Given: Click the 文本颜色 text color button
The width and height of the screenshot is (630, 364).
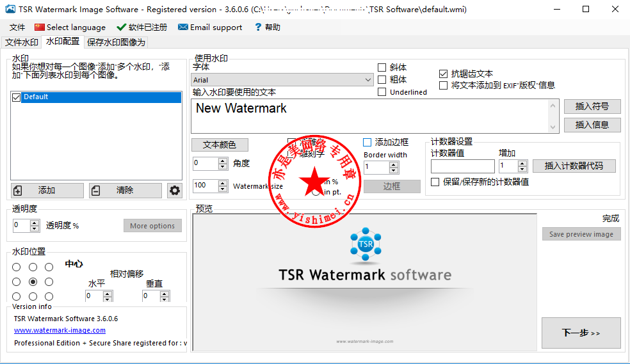Looking at the screenshot, I should (220, 145).
